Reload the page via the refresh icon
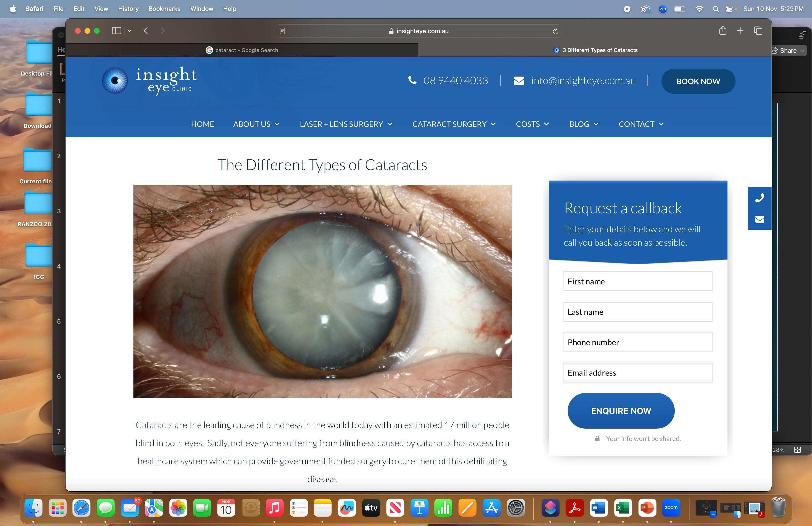812x526 pixels. point(555,31)
